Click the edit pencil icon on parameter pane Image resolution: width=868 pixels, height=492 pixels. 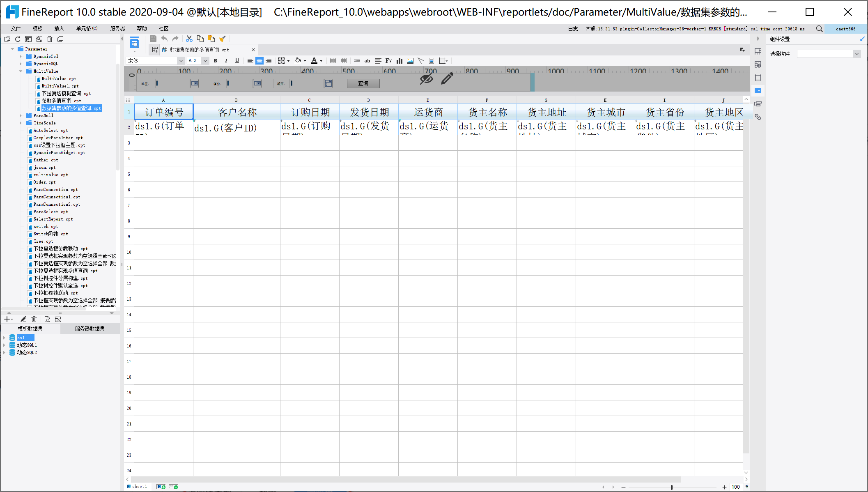pos(447,78)
